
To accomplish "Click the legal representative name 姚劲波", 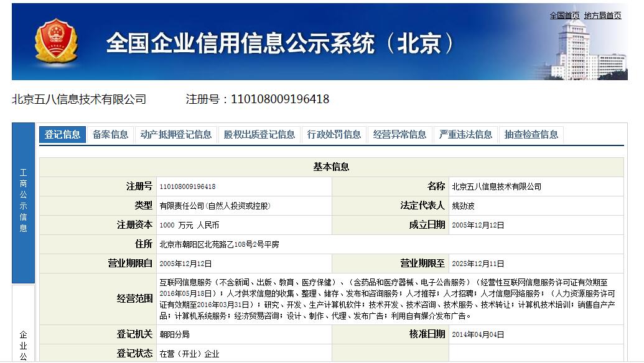I will pos(463,206).
